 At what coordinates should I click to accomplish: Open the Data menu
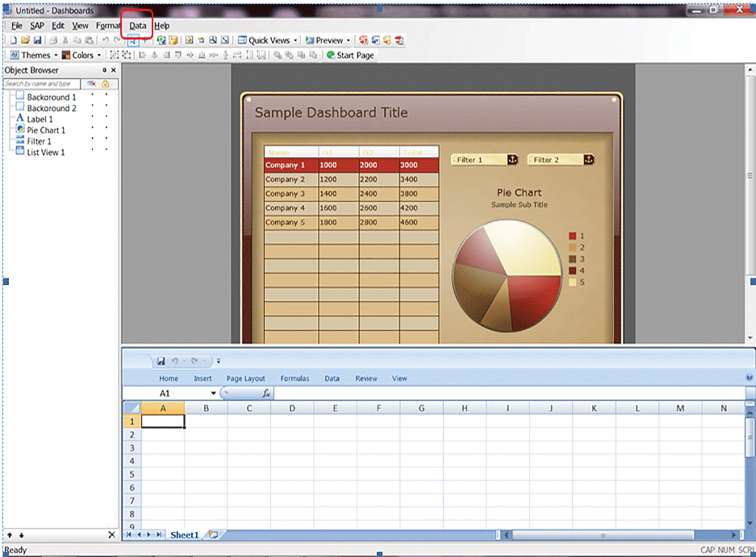coord(138,26)
